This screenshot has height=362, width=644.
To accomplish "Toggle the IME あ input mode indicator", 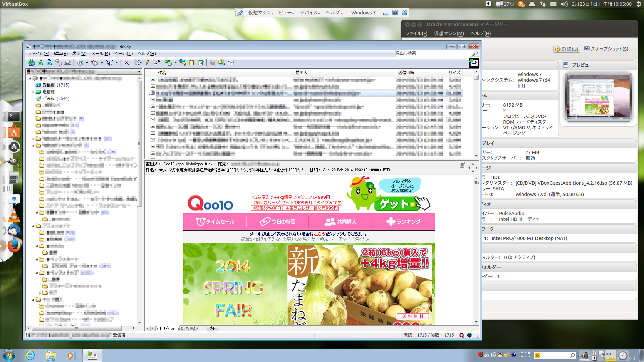I will click(x=486, y=355).
